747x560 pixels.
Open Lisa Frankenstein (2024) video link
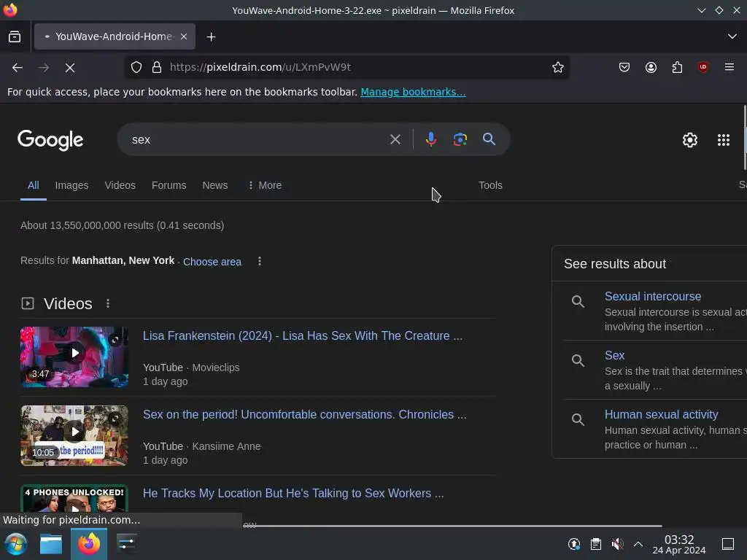[x=303, y=335]
